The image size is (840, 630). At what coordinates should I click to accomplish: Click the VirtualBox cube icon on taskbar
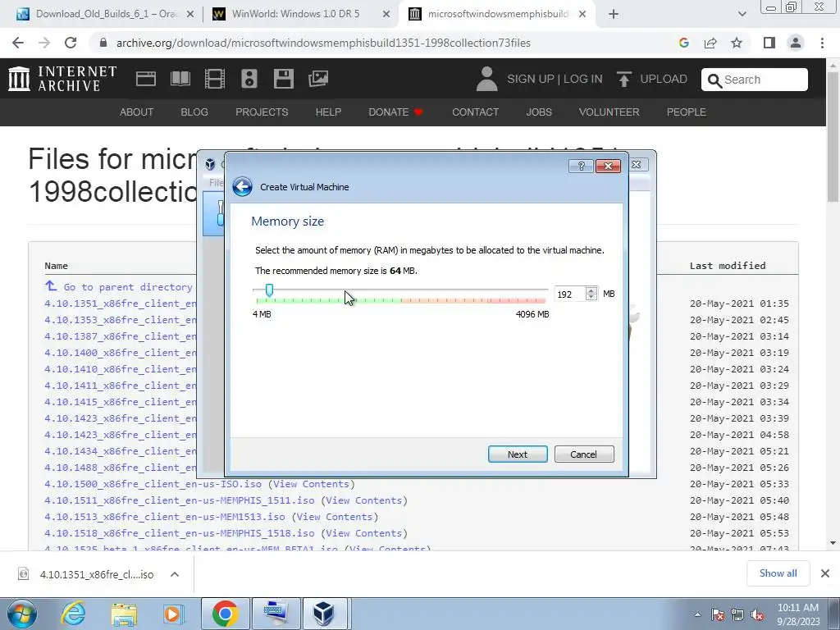323,614
